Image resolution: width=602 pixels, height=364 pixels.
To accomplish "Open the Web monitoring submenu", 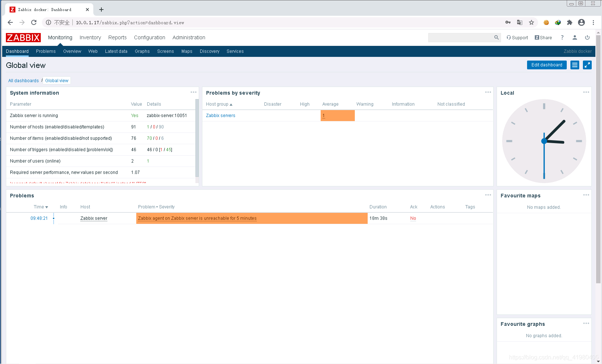I will coord(93,51).
